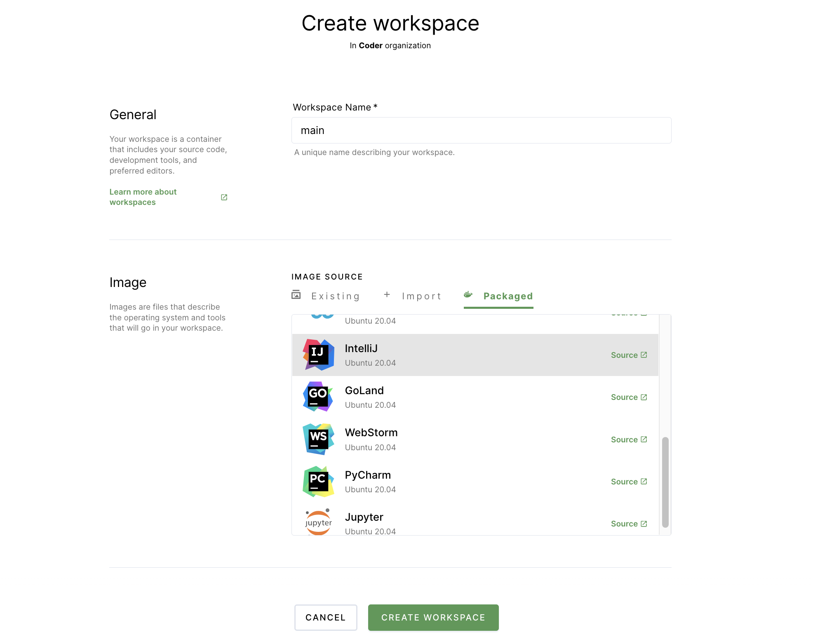Choose the PyCharm logo icon
Image resolution: width=813 pixels, height=644 pixels.
pos(318,482)
